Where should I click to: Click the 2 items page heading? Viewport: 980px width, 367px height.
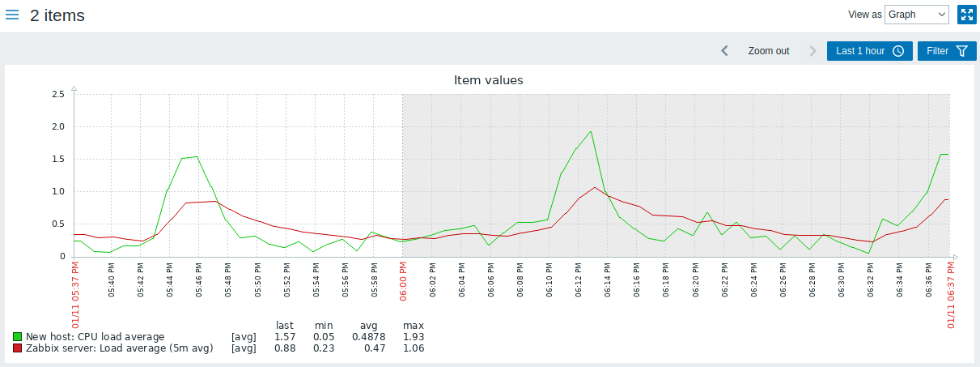tap(57, 15)
